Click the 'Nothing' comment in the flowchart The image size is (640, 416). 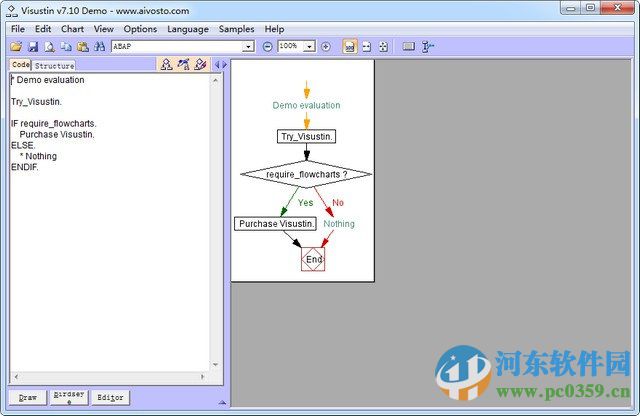tap(339, 224)
